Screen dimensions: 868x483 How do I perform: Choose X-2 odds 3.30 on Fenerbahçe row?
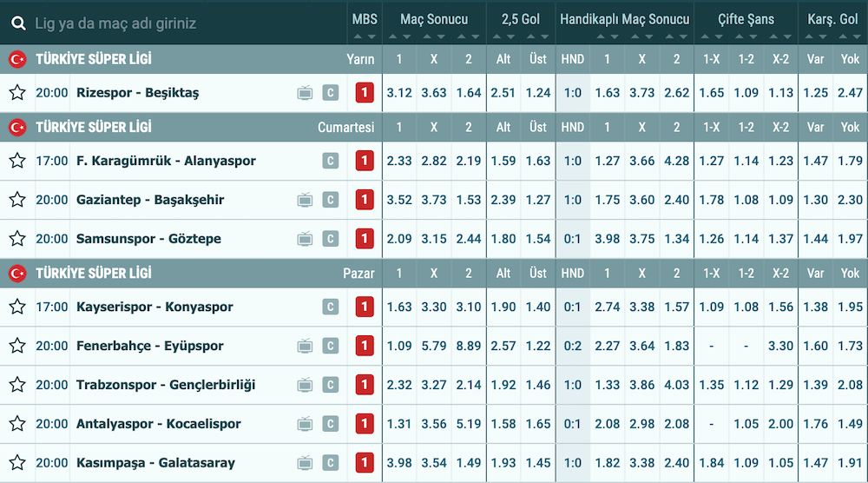780,346
